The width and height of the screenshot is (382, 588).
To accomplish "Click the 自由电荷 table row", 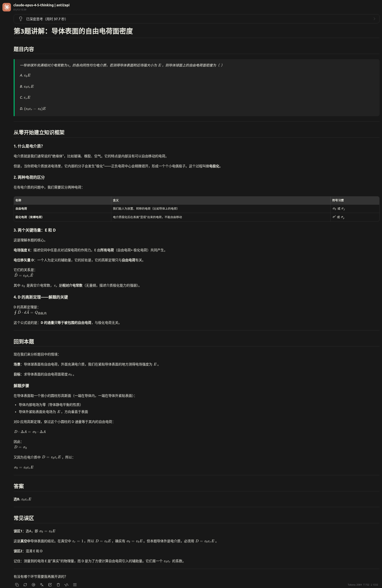I will tap(196, 208).
